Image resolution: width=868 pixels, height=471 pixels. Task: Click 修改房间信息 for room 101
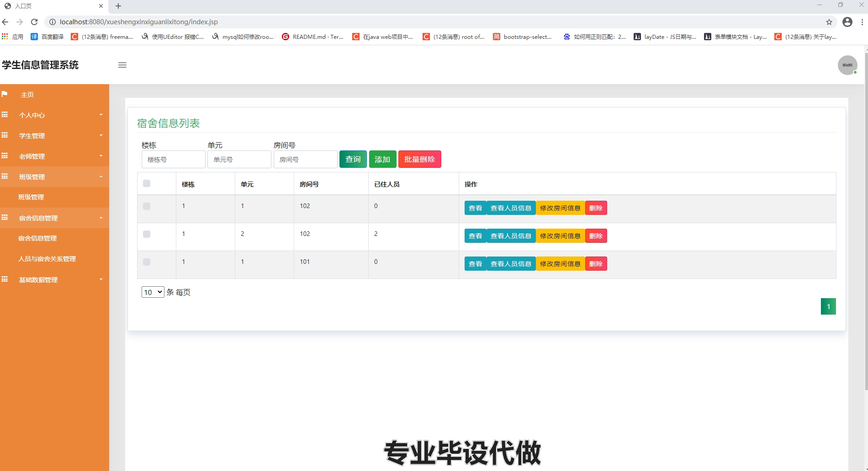point(560,264)
